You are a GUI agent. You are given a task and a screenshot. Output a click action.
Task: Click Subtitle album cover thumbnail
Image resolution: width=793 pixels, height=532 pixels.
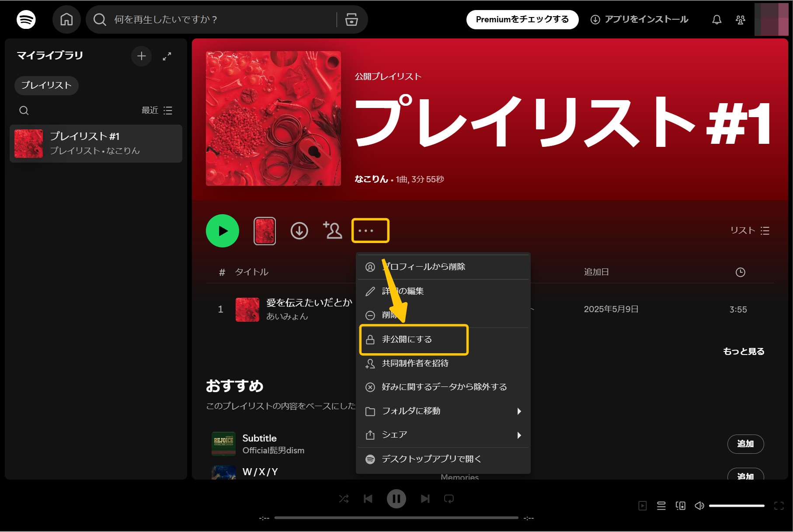[223, 444]
